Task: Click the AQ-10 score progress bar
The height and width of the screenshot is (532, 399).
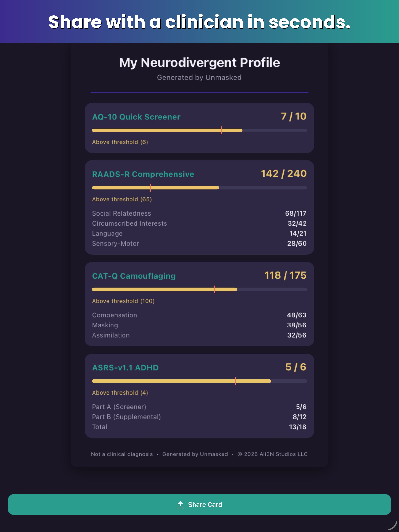Action: click(x=199, y=130)
